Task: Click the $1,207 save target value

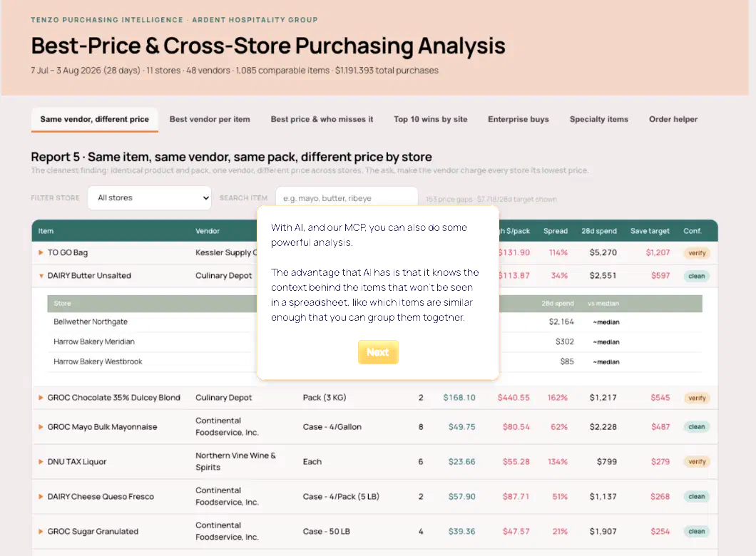Action: [658, 252]
